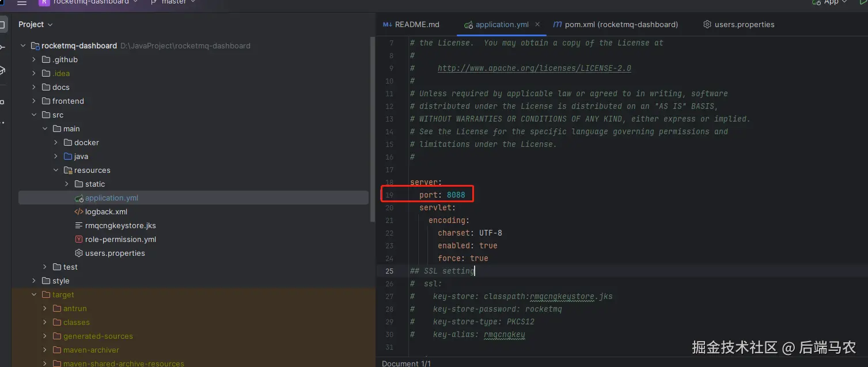Click the 'force: true' line
The image size is (868, 367).
[463, 258]
